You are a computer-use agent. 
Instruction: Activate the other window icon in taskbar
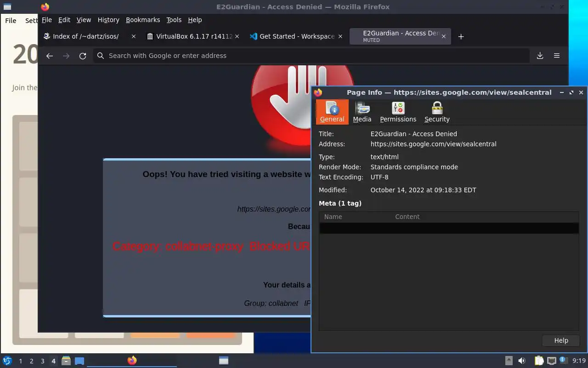coord(224,361)
